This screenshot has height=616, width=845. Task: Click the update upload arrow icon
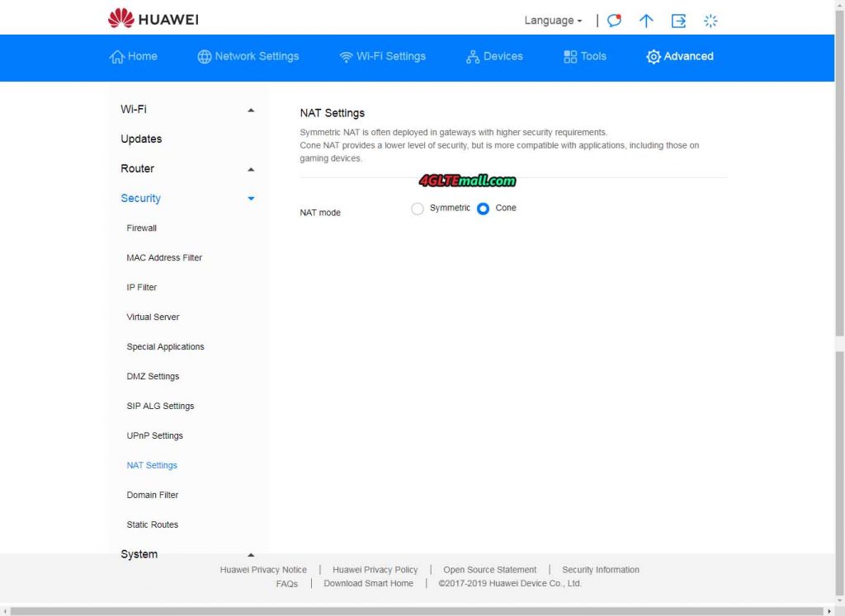tap(646, 21)
